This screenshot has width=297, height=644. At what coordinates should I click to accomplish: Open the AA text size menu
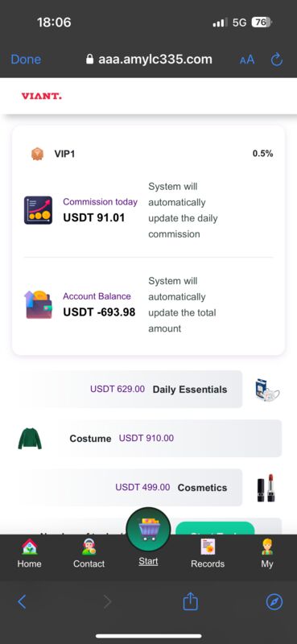(x=247, y=60)
